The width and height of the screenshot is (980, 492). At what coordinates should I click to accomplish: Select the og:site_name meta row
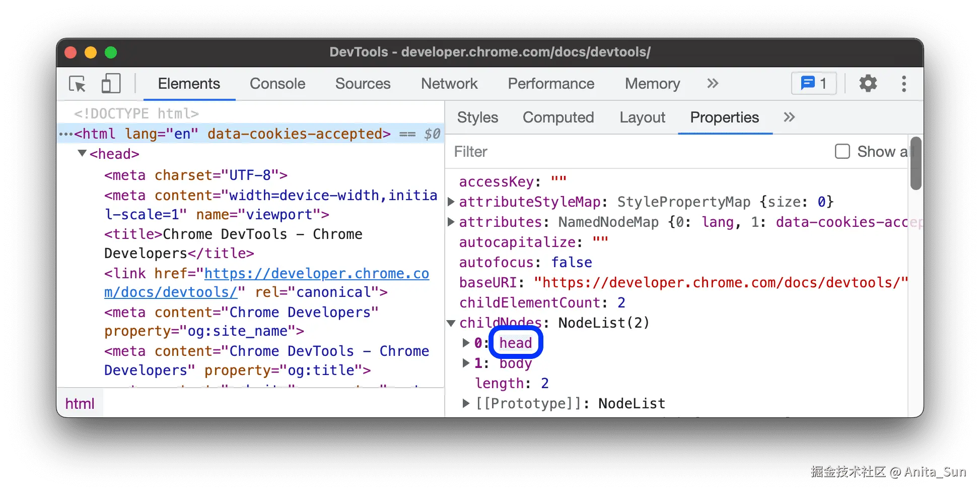click(241, 322)
